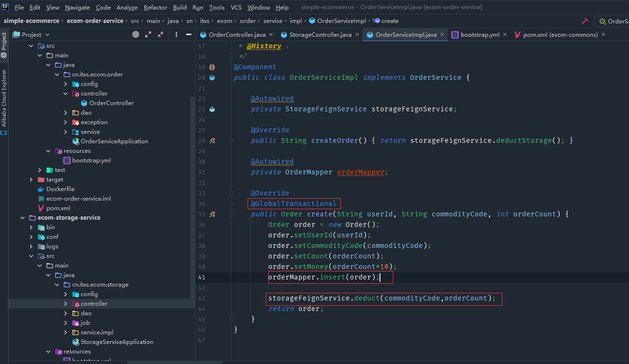The width and height of the screenshot is (629, 364).
Task: Select StorageServiceApplication in the tree
Action: point(113,342)
